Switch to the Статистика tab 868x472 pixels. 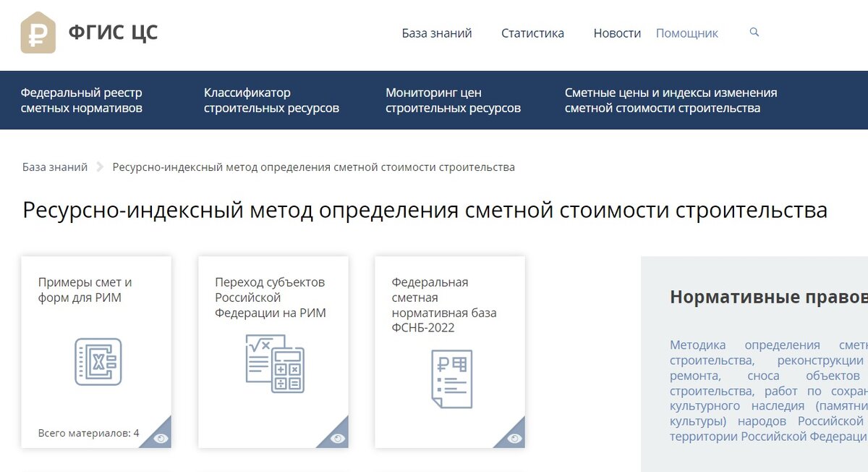coord(532,33)
